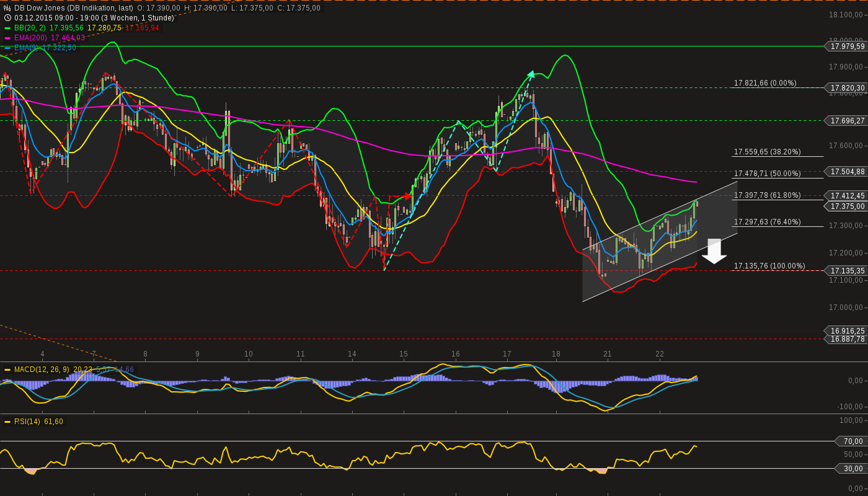Click the -100,00 MACD axis label

coord(851,407)
